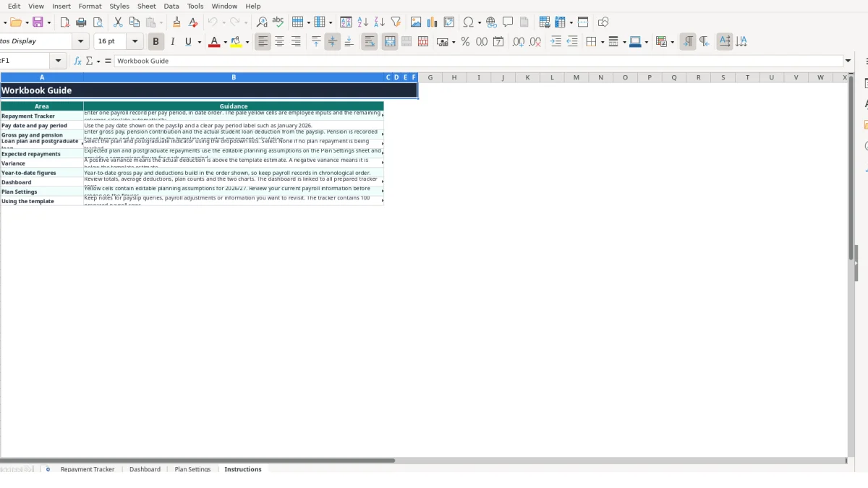Screen dimensions: 868x488
Task: Toggle Wrap Text
Action: [x=370, y=42]
